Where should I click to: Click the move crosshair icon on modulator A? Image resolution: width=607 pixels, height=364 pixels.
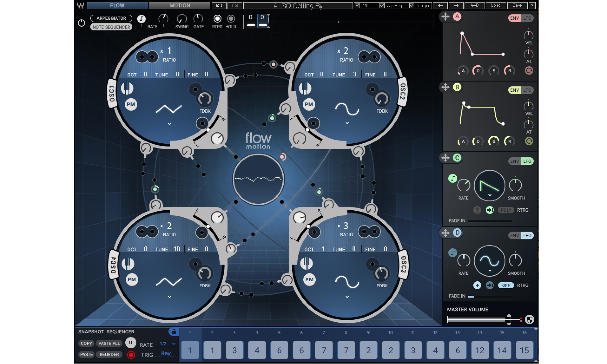coord(446,17)
